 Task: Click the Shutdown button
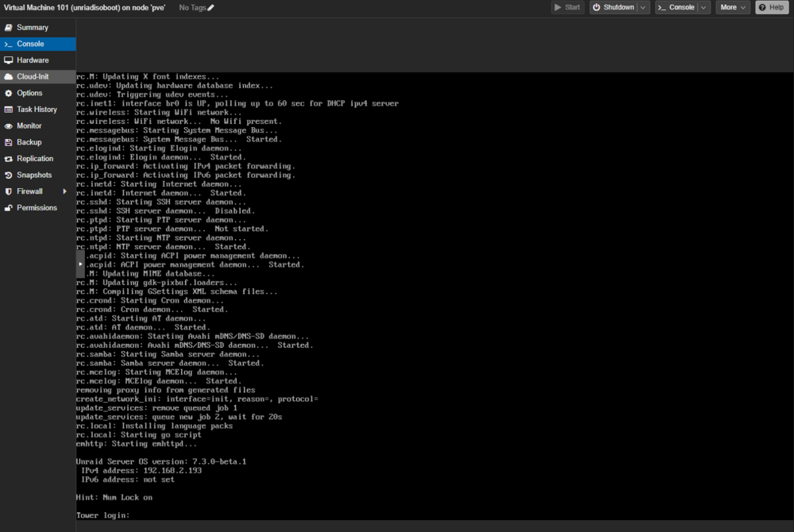point(613,7)
